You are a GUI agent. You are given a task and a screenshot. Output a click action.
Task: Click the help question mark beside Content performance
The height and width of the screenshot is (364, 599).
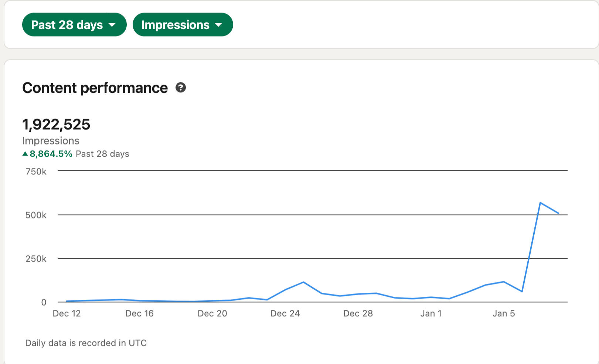click(180, 88)
